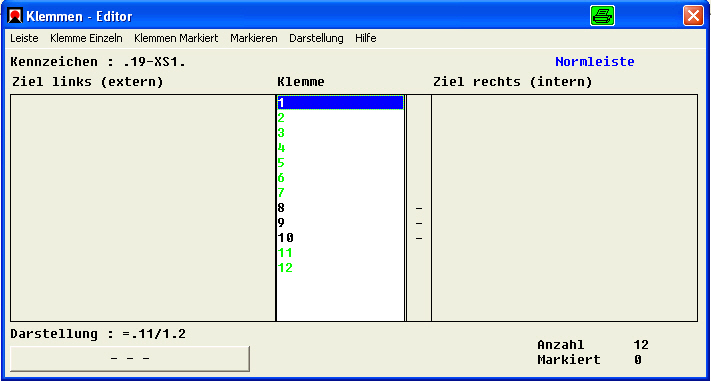Screen dimensions: 711x381
Task: Open the Klemme Einzeln menu
Action: pyautogui.click(x=86, y=39)
